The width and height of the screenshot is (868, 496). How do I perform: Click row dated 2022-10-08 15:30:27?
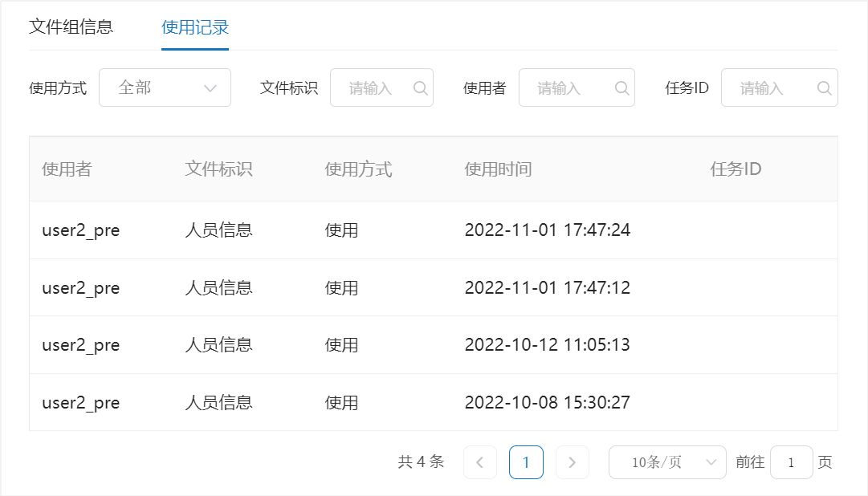(x=434, y=402)
